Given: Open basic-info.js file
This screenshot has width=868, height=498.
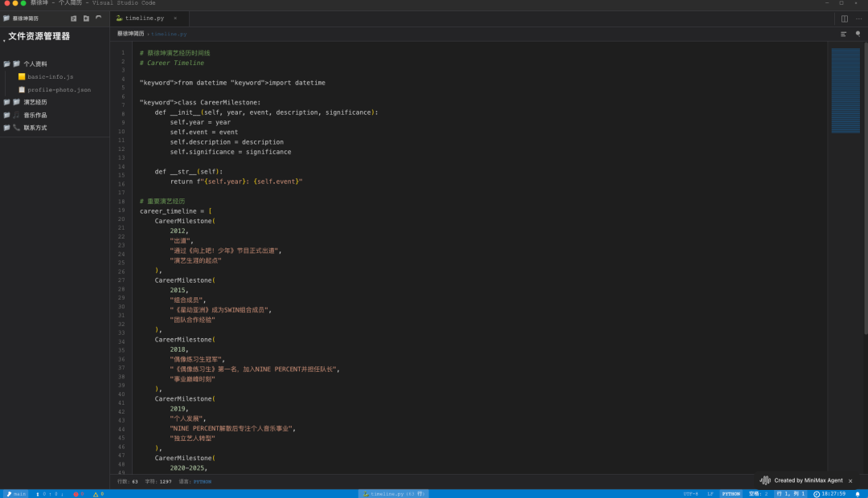Looking at the screenshot, I should pos(50,77).
